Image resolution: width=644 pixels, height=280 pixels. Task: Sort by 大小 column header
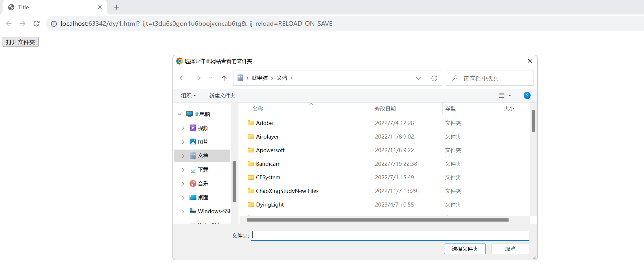point(509,108)
